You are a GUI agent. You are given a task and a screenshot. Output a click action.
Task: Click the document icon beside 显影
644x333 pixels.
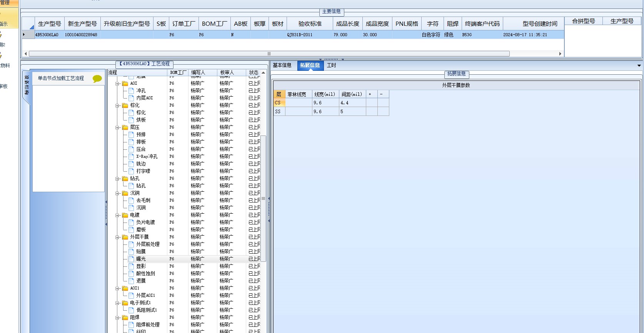131,266
